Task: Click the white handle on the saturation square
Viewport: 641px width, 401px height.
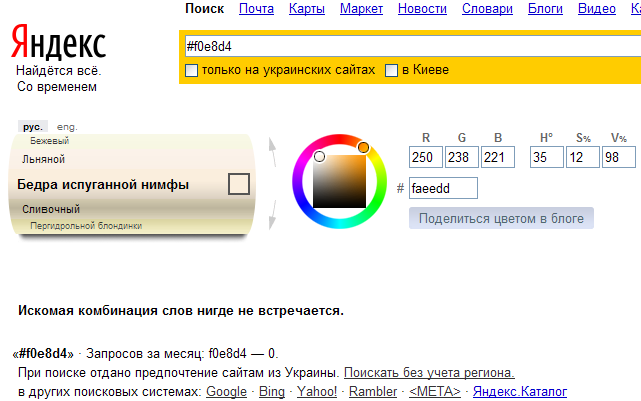Action: pos(320,157)
